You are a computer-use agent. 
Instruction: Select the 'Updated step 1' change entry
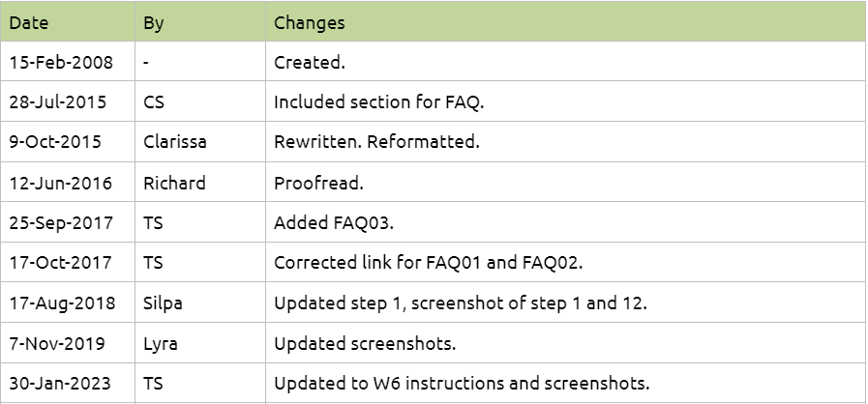pos(460,303)
